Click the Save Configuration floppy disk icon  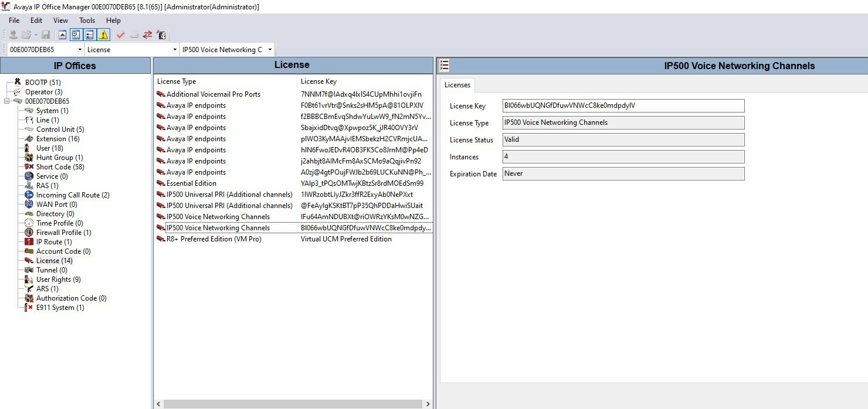click(46, 35)
